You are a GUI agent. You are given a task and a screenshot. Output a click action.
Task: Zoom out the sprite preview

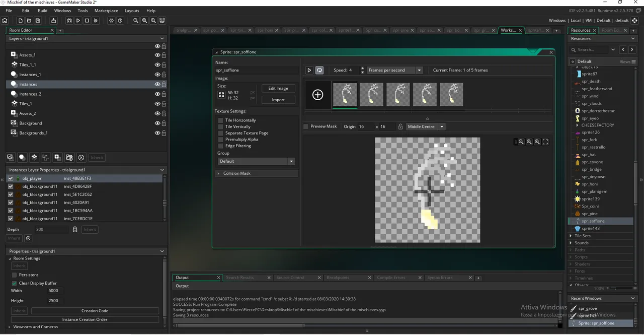tap(521, 142)
